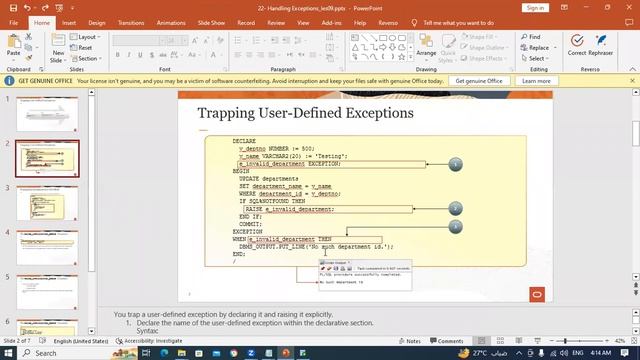This screenshot has height=360, width=640.
Task: Click the Sign in button
Action: pos(535,8)
